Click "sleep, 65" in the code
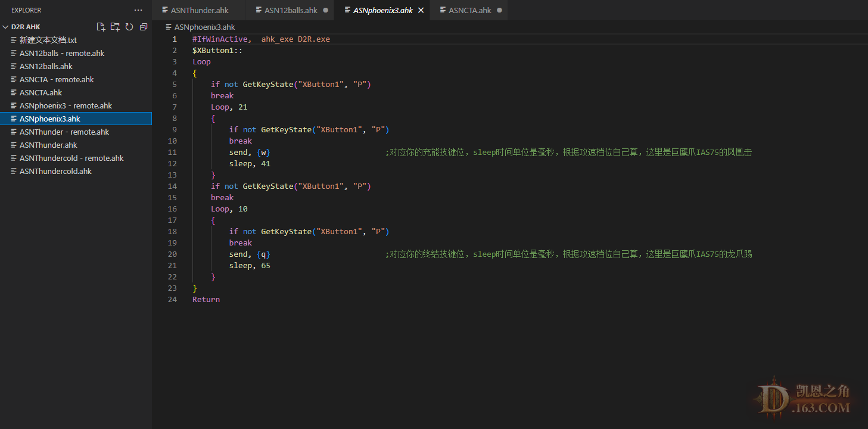 pyautogui.click(x=250, y=265)
